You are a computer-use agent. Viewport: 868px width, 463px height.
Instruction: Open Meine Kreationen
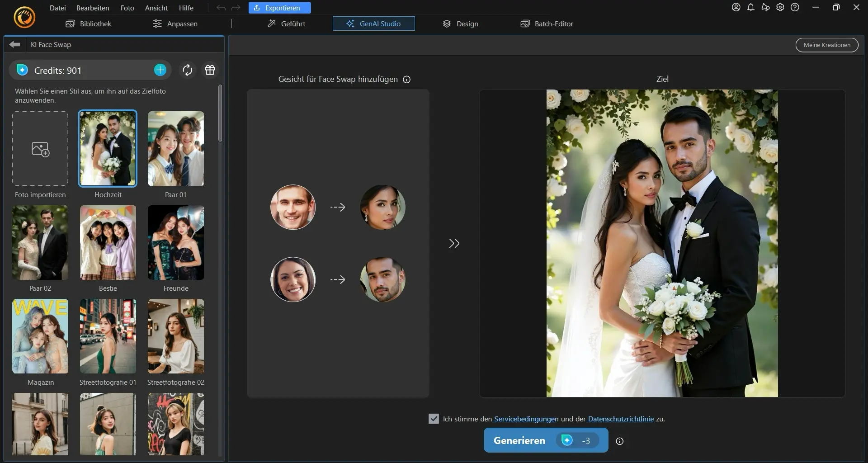827,45
